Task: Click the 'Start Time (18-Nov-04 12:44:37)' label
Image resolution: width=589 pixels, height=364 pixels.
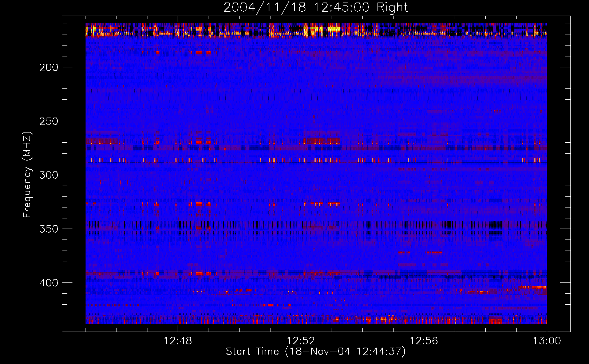Action: point(316,352)
